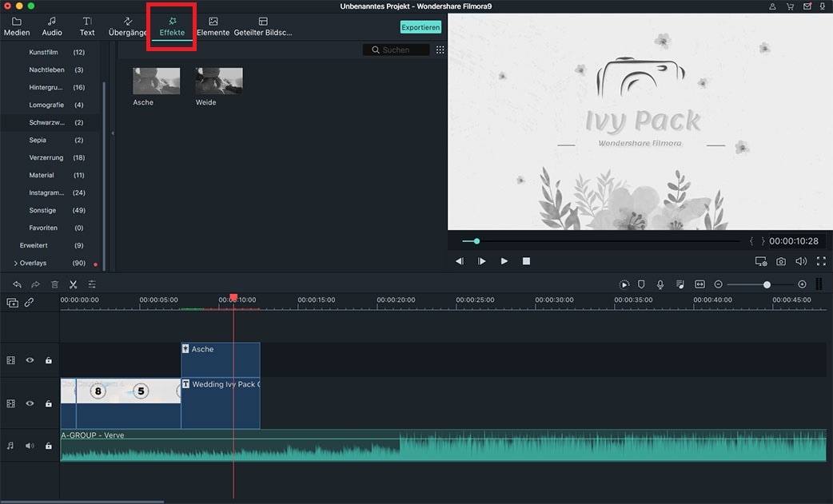The height and width of the screenshot is (504, 833).
Task: Click the add track icon
Action: pyautogui.click(x=12, y=303)
